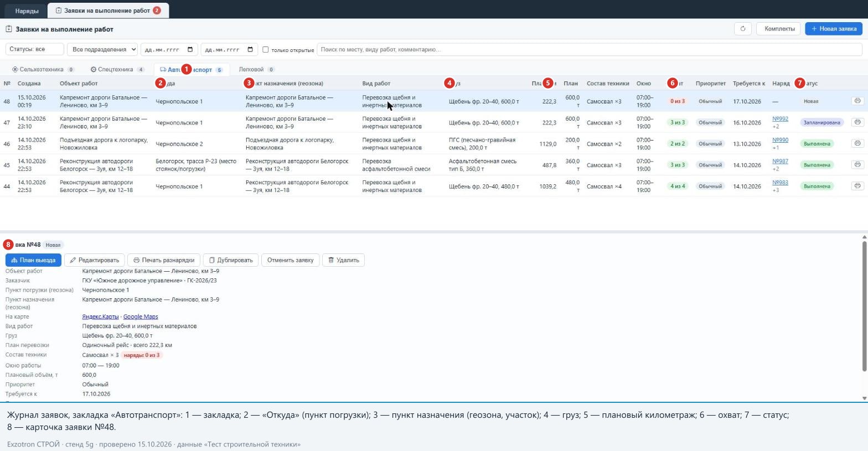Open the Яндекс.Карты map link
868x451 pixels.
100,317
